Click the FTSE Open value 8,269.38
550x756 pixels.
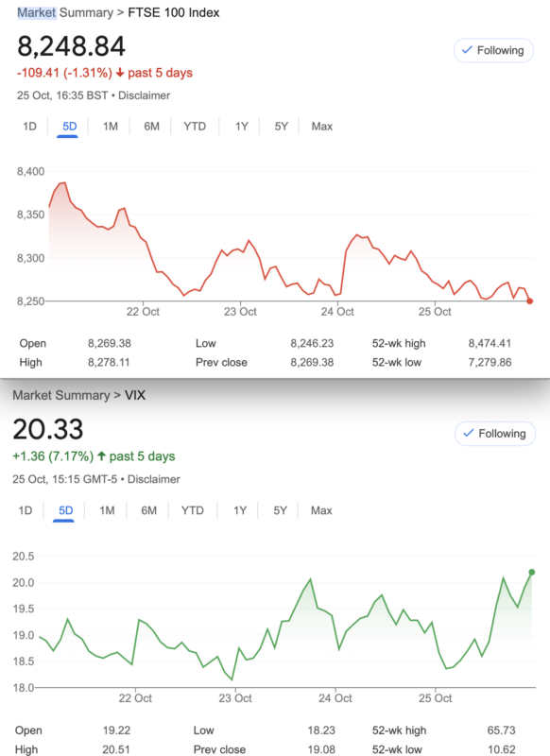pos(110,343)
